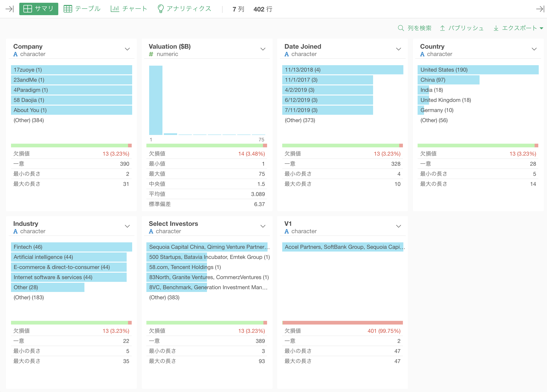Click the パブリッシュ publish button
This screenshot has width=547, height=392.
[x=462, y=28]
